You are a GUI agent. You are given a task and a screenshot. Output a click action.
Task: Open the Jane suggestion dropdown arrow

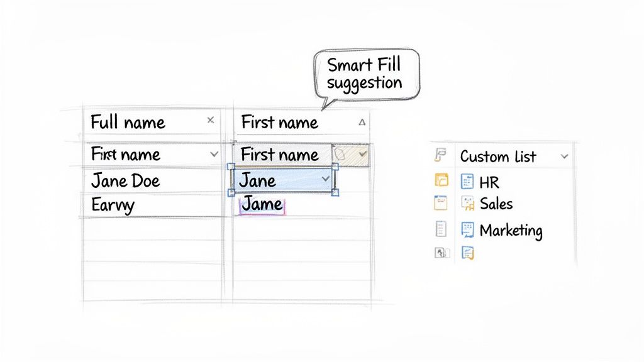coord(326,179)
